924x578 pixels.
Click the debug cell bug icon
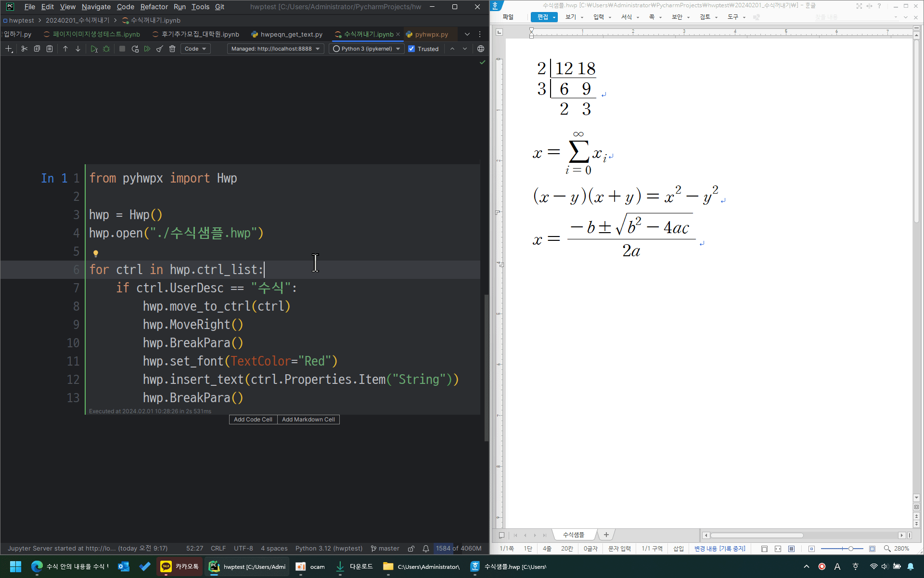point(106,49)
